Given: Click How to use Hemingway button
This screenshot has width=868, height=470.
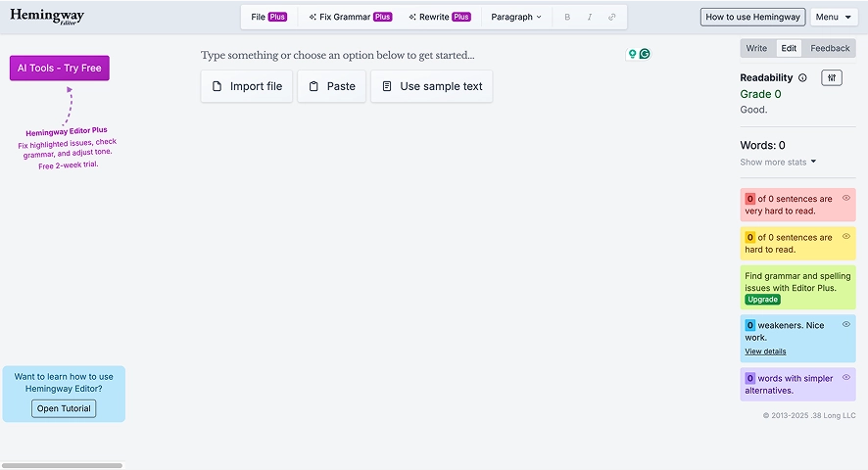Looking at the screenshot, I should click(x=752, y=18).
